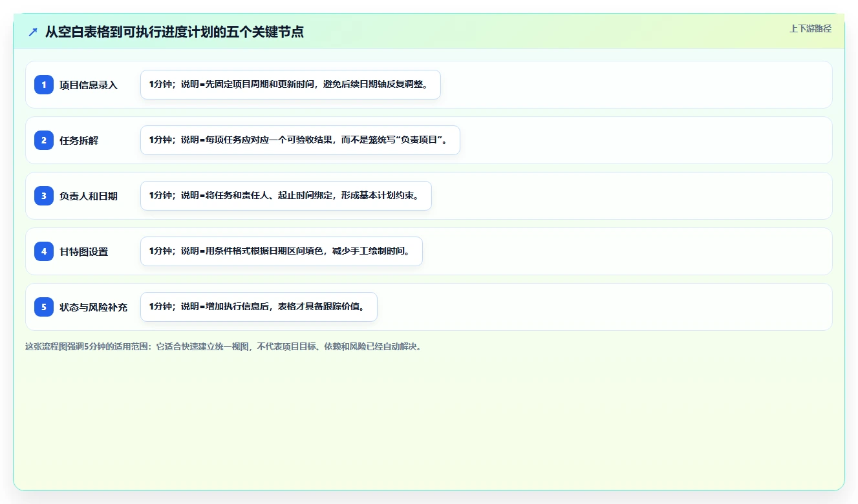Click step badge number 2
Viewport: 858px width, 504px height.
point(44,140)
